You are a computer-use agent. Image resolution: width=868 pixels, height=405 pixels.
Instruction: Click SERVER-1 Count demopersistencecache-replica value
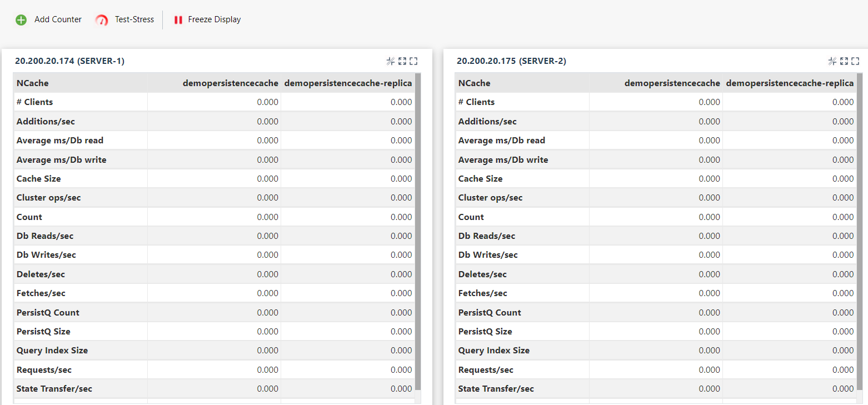401,217
